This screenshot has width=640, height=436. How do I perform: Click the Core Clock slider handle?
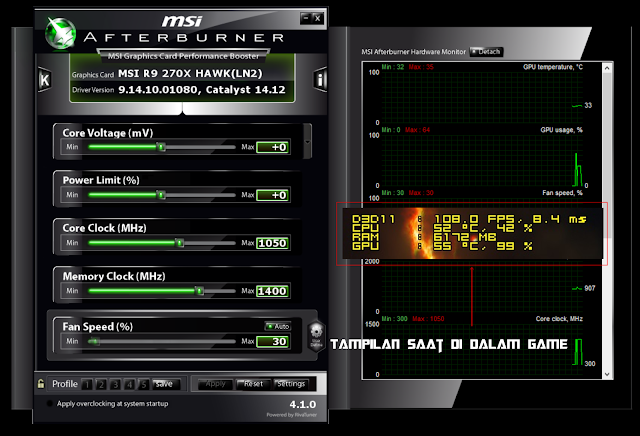coord(180,243)
